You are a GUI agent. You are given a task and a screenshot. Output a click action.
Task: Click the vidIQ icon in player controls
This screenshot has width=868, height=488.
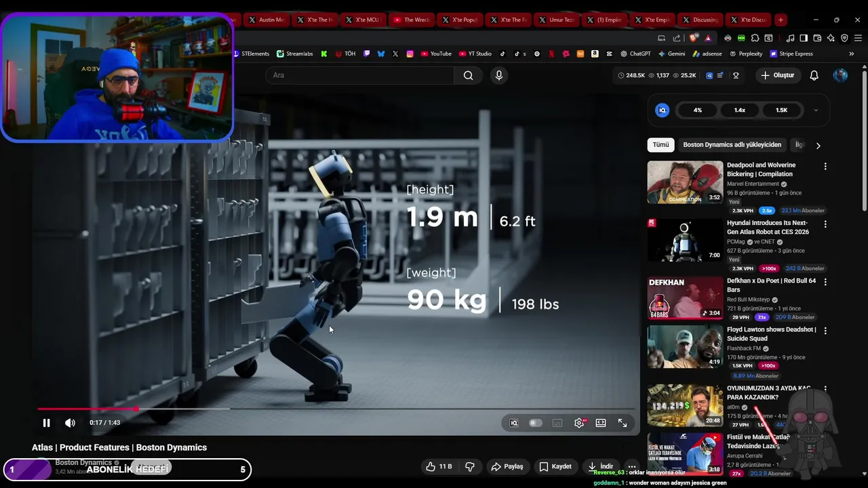point(514,423)
